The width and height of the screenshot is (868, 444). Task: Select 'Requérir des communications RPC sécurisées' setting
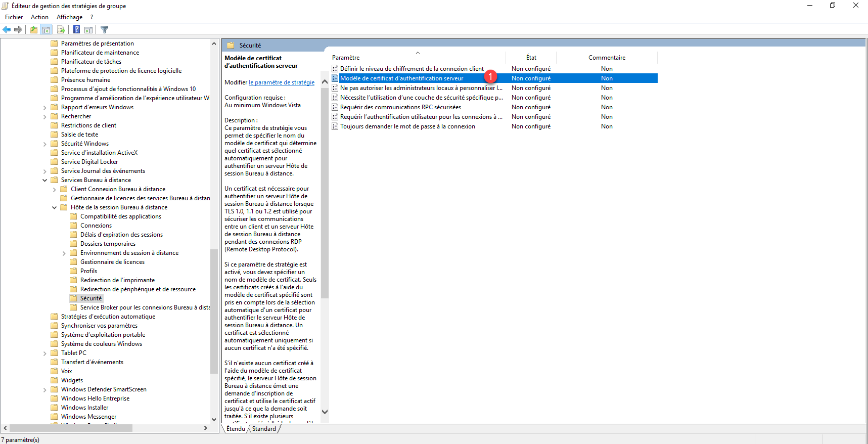pyautogui.click(x=400, y=107)
